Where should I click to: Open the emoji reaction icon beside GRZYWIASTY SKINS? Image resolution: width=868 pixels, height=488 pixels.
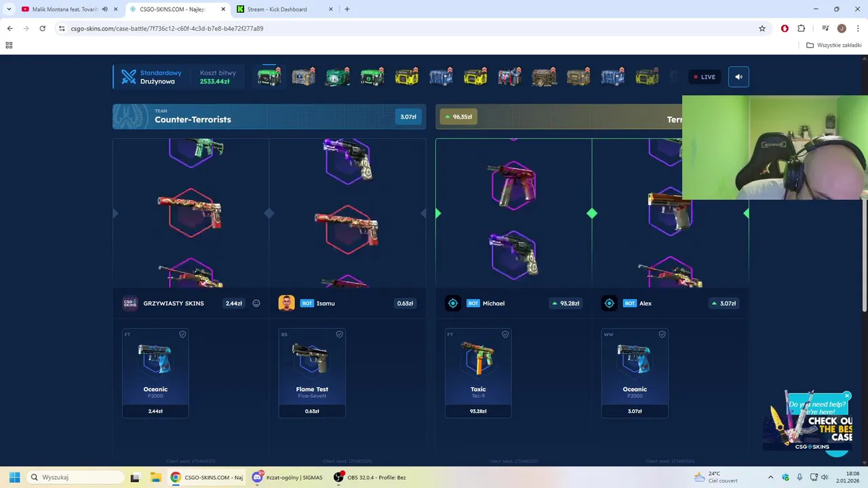pos(256,303)
